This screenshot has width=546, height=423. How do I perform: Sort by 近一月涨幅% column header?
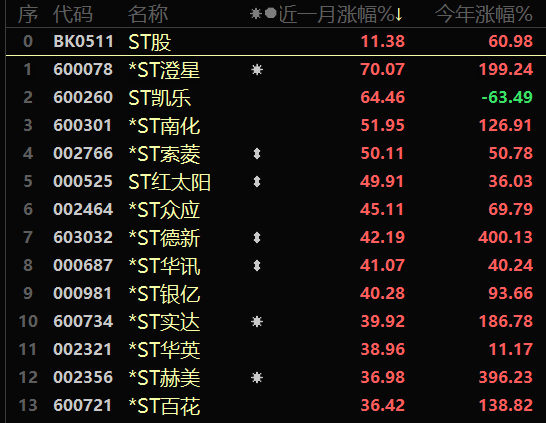pyautogui.click(x=336, y=15)
